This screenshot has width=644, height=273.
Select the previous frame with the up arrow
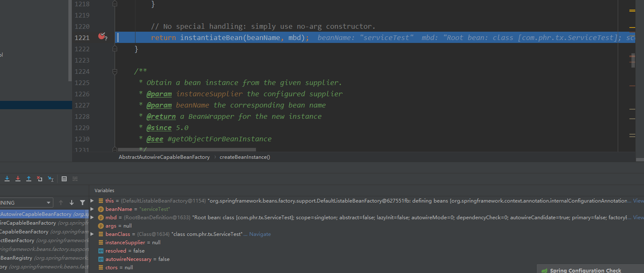61,203
